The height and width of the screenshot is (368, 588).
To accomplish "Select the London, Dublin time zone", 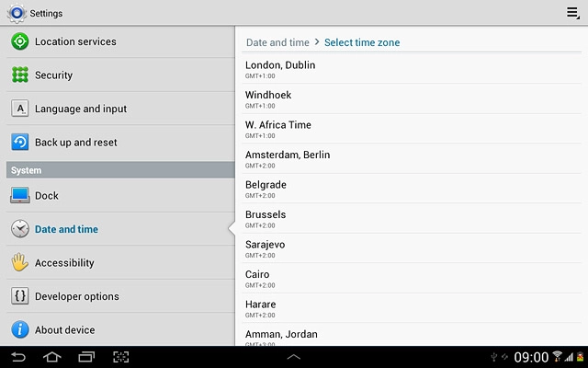I will click(x=412, y=69).
